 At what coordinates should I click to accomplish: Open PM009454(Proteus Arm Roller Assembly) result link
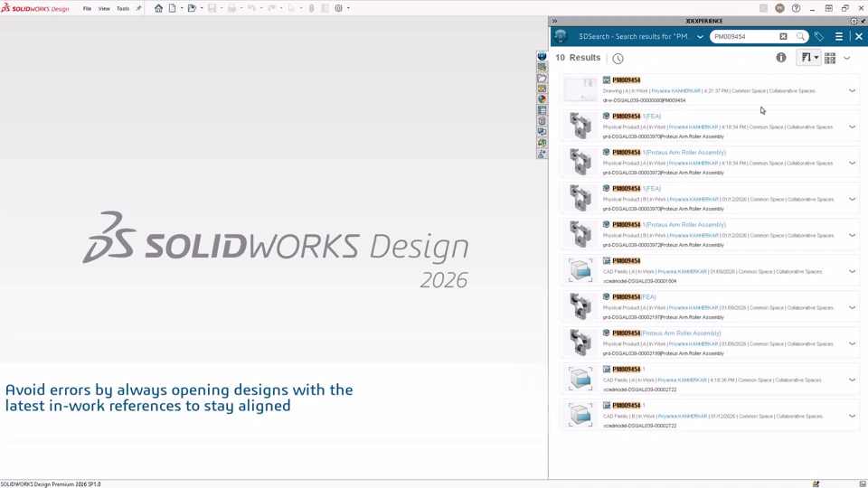click(666, 333)
